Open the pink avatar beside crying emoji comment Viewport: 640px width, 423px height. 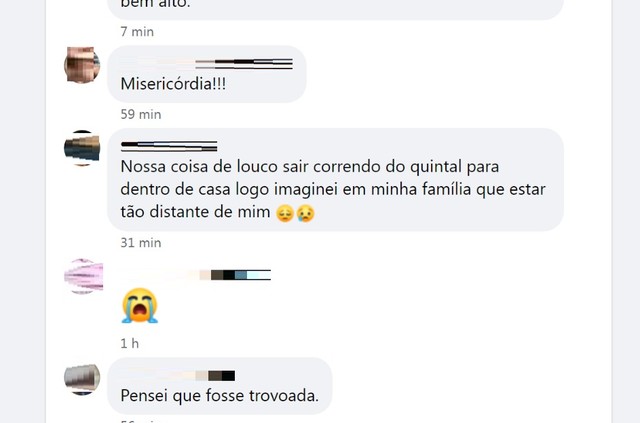[83, 276]
